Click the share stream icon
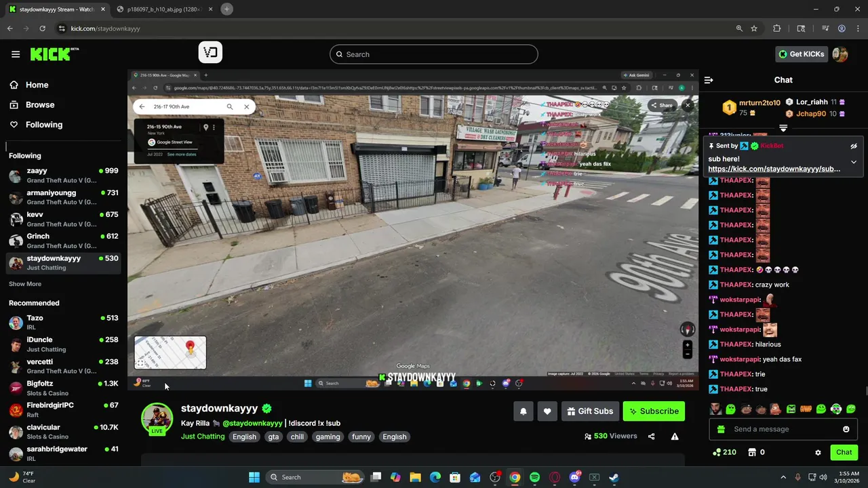Image resolution: width=868 pixels, height=488 pixels. coord(651,436)
